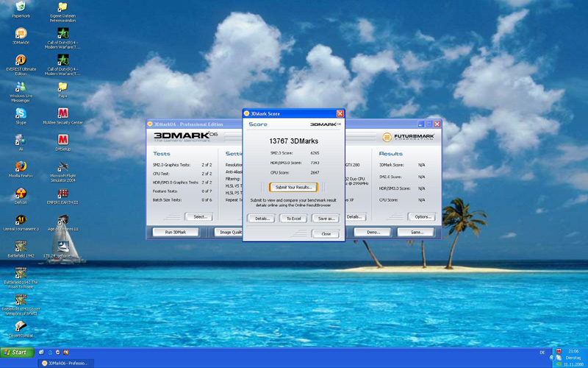Screen dimensions: 588x368
Task: Open Mozilla Firefox desktop icon
Action: click(x=21, y=167)
